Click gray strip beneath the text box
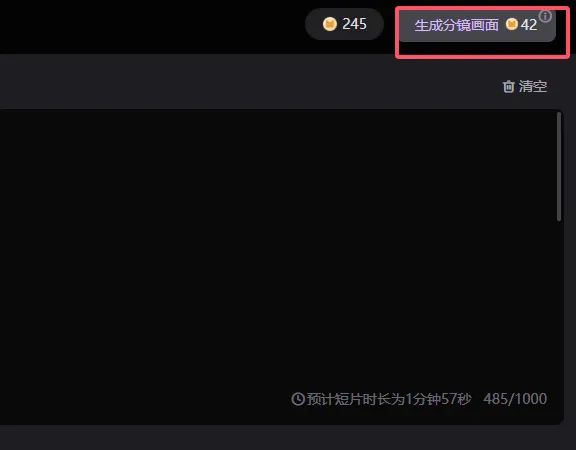Image resolution: width=576 pixels, height=450 pixels. pos(287,438)
